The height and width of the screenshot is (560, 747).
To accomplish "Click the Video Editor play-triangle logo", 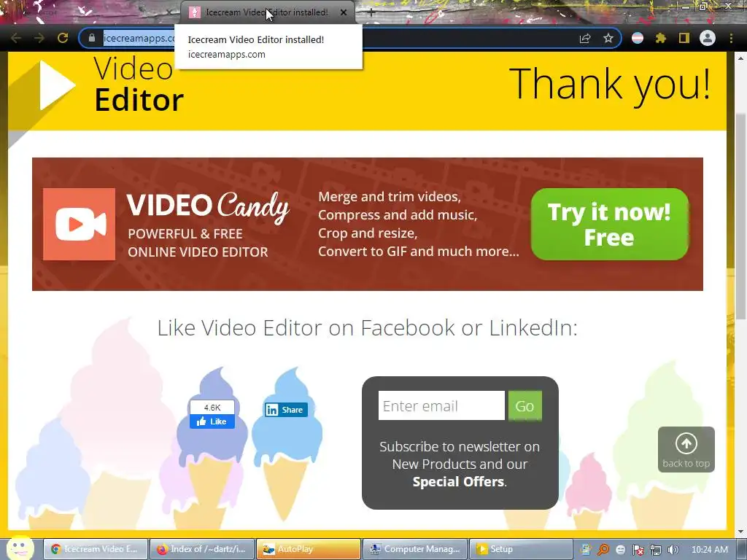I will click(57, 85).
